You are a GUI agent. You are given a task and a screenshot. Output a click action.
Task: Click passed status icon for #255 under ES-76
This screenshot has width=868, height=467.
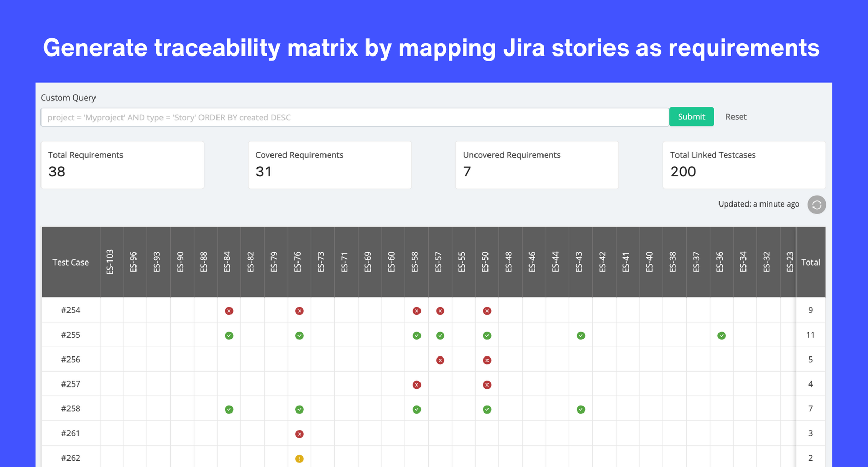[300, 336]
